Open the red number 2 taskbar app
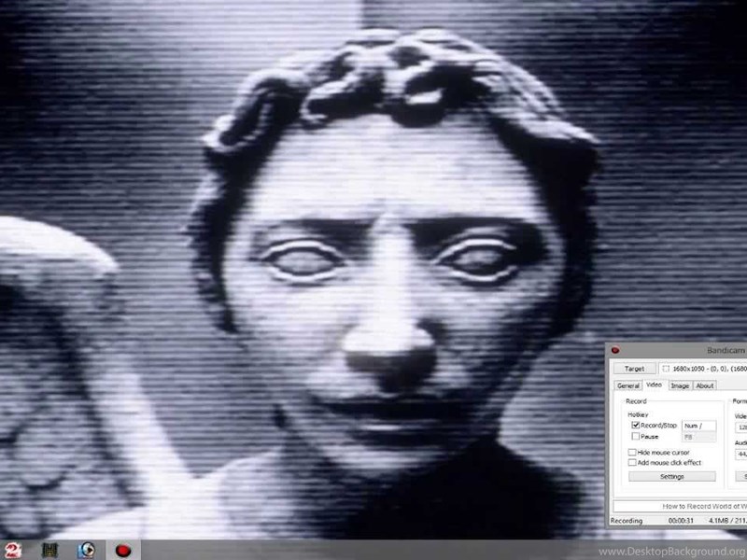Viewport: 747px width, 560px height. 12,550
